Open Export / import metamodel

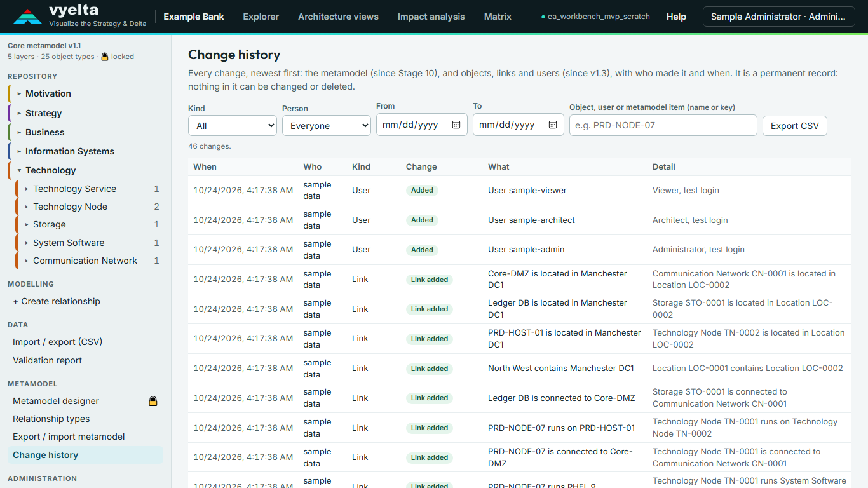(x=69, y=437)
